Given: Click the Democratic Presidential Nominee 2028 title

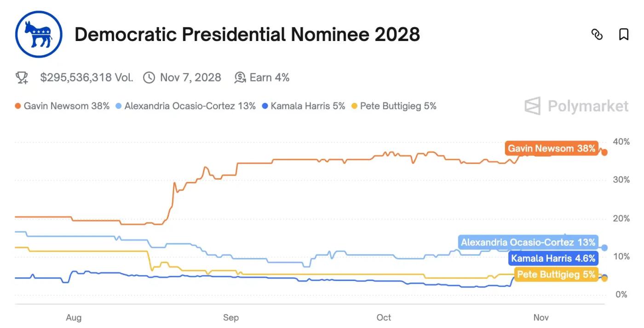Looking at the screenshot, I should point(247,35).
